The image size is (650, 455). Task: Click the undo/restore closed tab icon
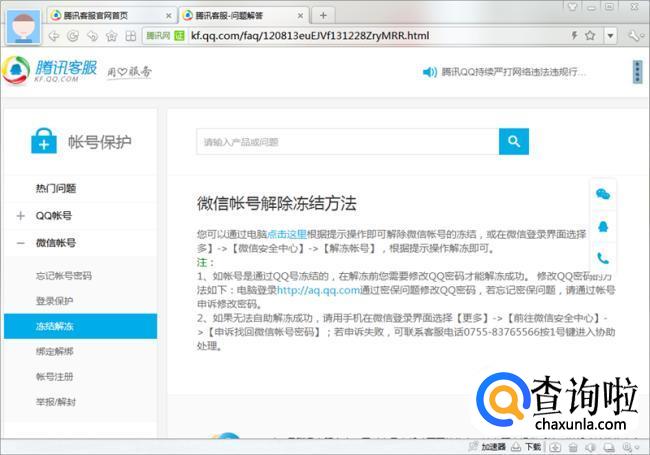pos(92,36)
